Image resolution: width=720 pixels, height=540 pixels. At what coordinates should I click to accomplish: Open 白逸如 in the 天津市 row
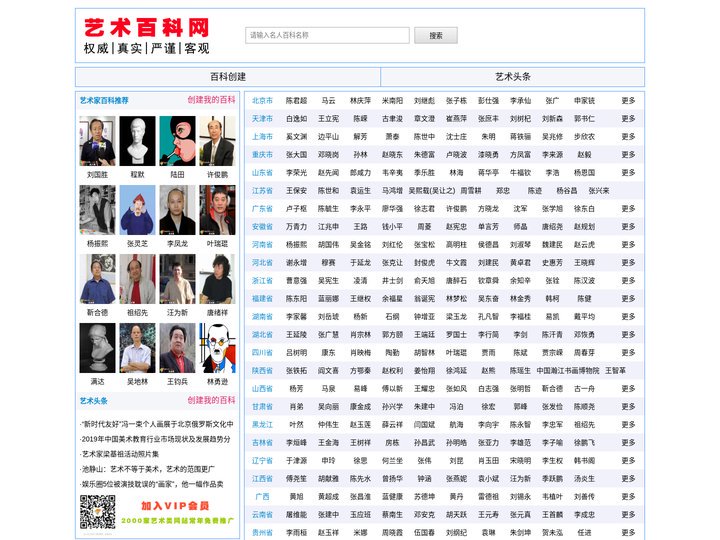point(296,118)
